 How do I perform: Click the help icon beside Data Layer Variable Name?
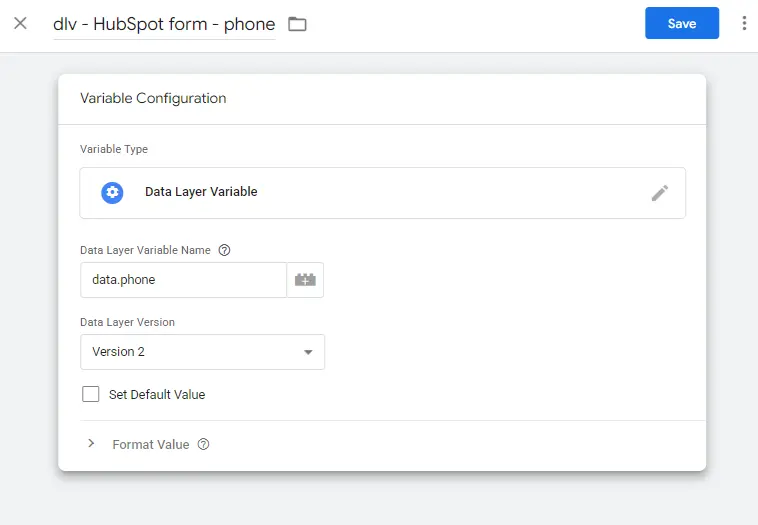224,250
